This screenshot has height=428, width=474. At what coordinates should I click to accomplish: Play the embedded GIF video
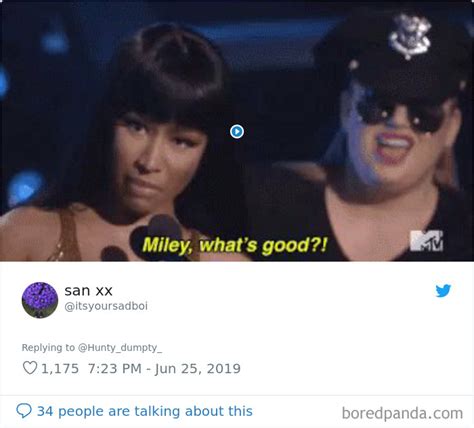click(x=237, y=131)
